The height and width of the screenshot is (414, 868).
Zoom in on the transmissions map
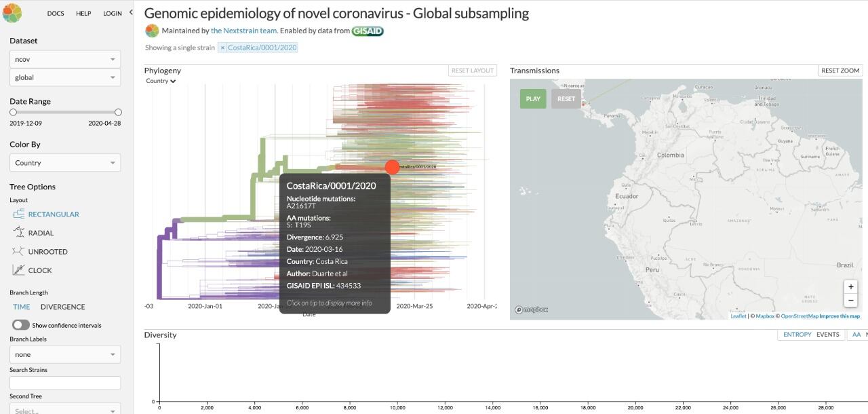coord(850,286)
